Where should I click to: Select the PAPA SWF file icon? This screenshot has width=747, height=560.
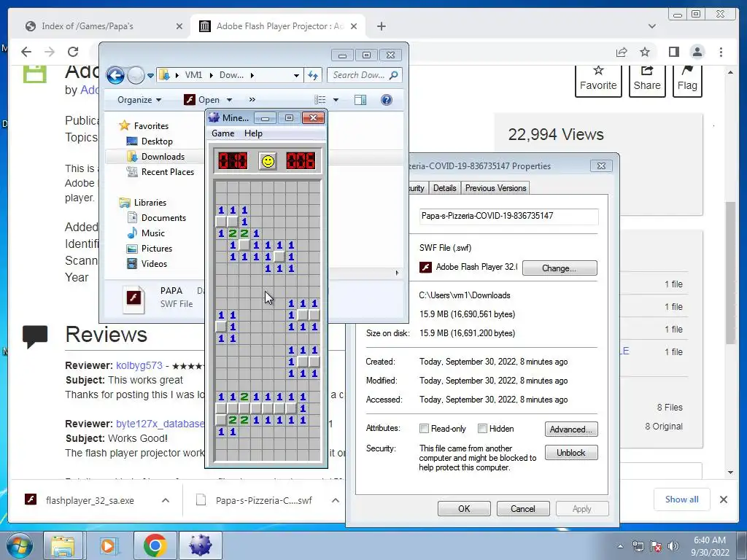(133, 299)
